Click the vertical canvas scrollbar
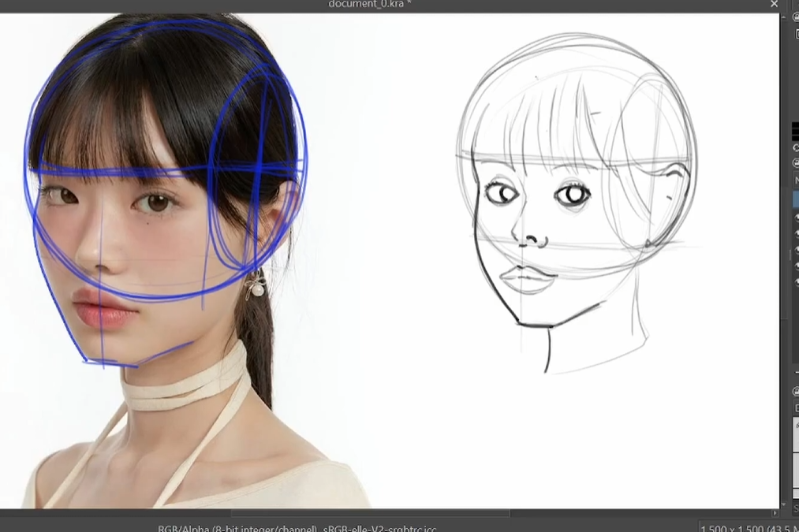 tap(783, 261)
